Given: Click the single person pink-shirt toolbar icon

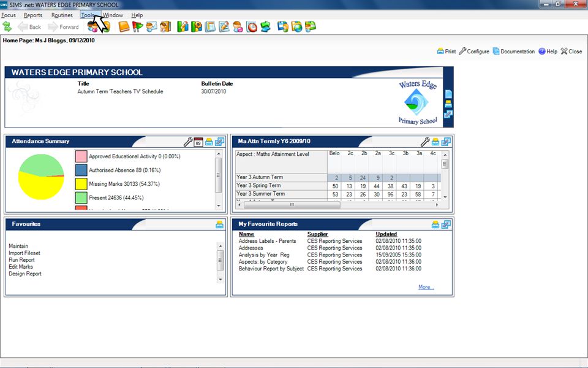Looking at the screenshot, I should point(238,26).
